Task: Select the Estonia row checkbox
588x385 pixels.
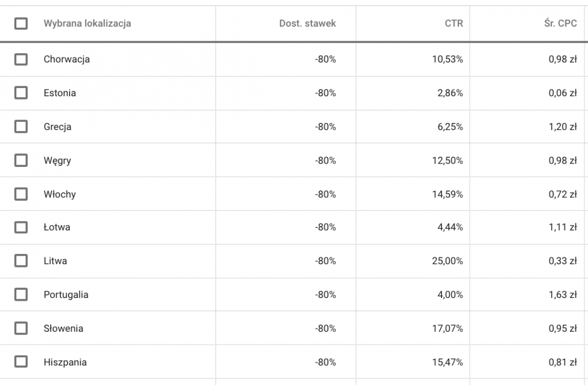Action: [21, 93]
